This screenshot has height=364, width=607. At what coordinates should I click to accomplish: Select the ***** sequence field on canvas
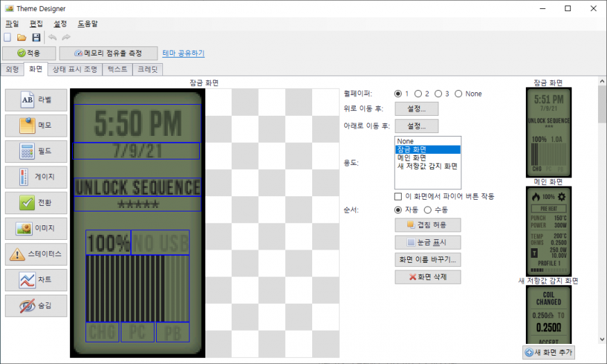pyautogui.click(x=137, y=204)
